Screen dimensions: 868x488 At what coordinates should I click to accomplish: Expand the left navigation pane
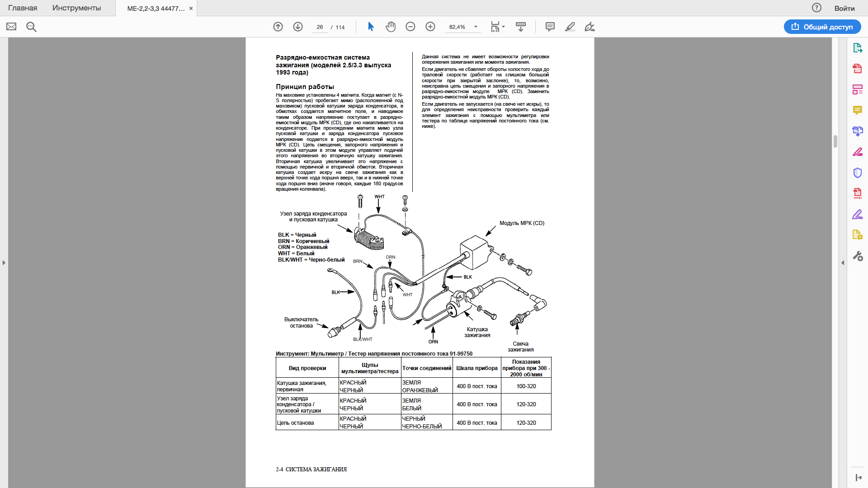[4, 263]
